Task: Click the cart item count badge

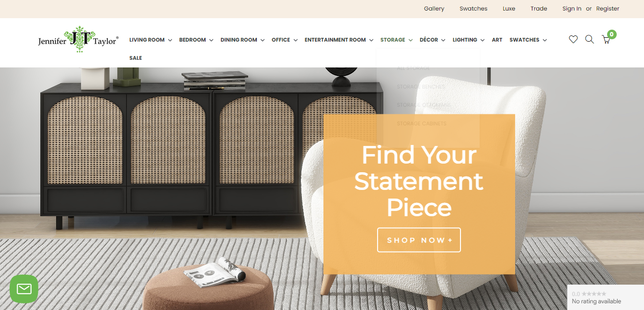Action: tap(611, 34)
